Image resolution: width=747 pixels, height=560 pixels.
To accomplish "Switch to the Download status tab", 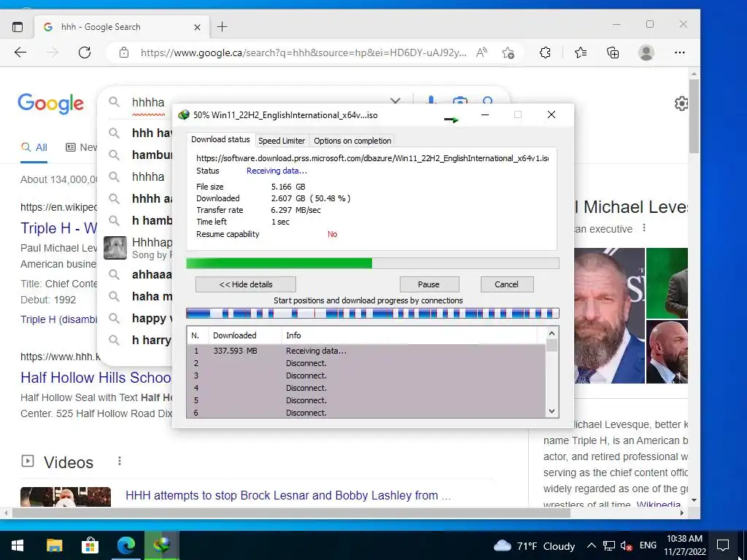I will point(220,139).
